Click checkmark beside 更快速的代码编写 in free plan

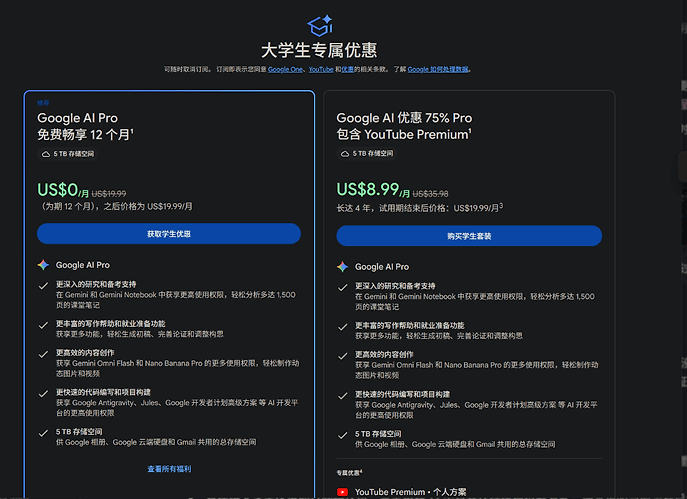click(x=43, y=393)
